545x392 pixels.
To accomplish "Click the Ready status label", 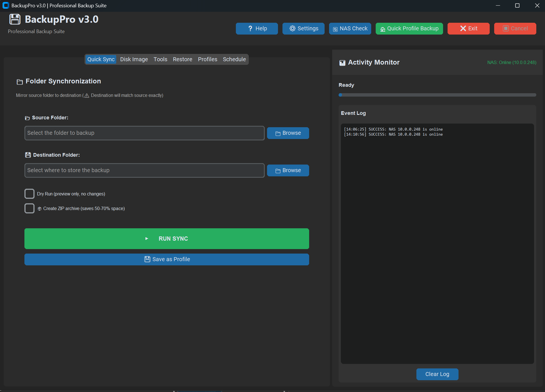I will (346, 85).
